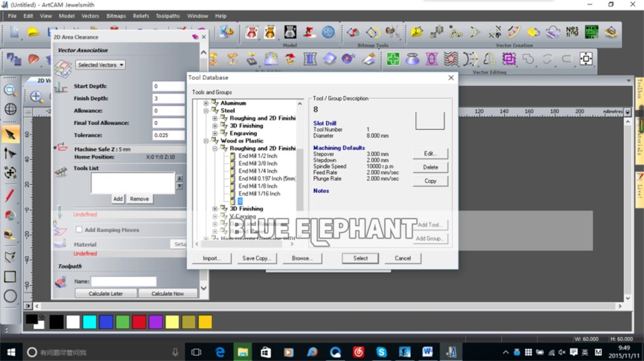This screenshot has width=644, height=361.
Task: Select the Node Editing arrow tool
Action: 10,154
